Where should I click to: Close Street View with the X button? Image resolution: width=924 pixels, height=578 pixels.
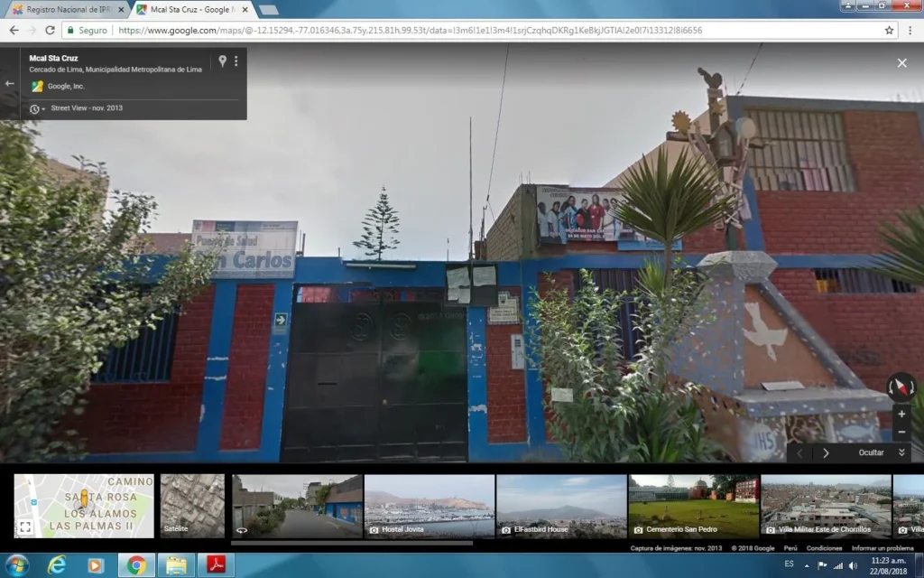click(901, 63)
